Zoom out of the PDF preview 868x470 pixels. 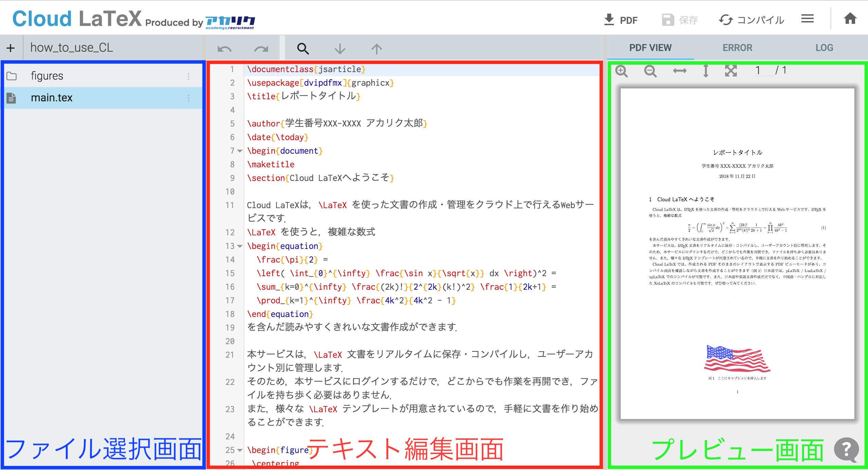tap(650, 71)
